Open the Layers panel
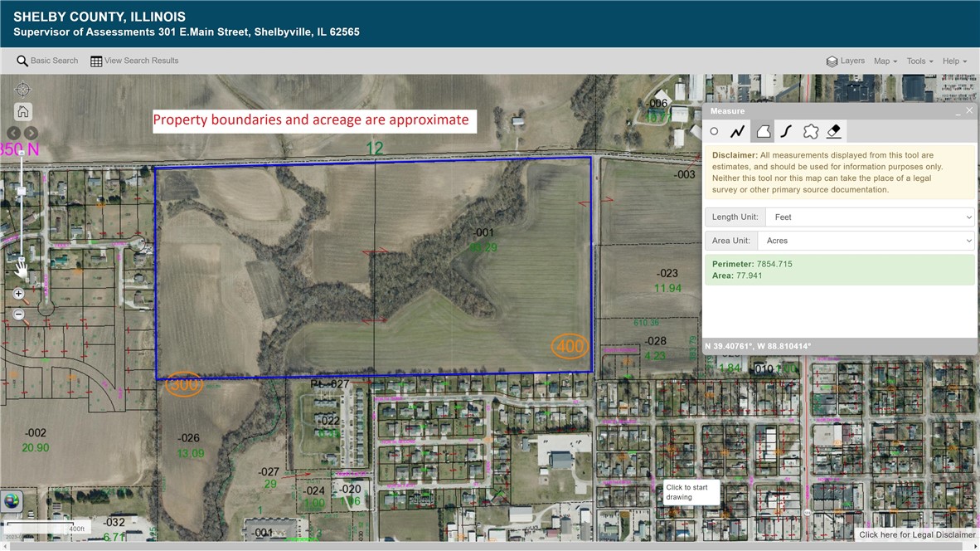Screen dimensions: 980x551 pyautogui.click(x=845, y=61)
